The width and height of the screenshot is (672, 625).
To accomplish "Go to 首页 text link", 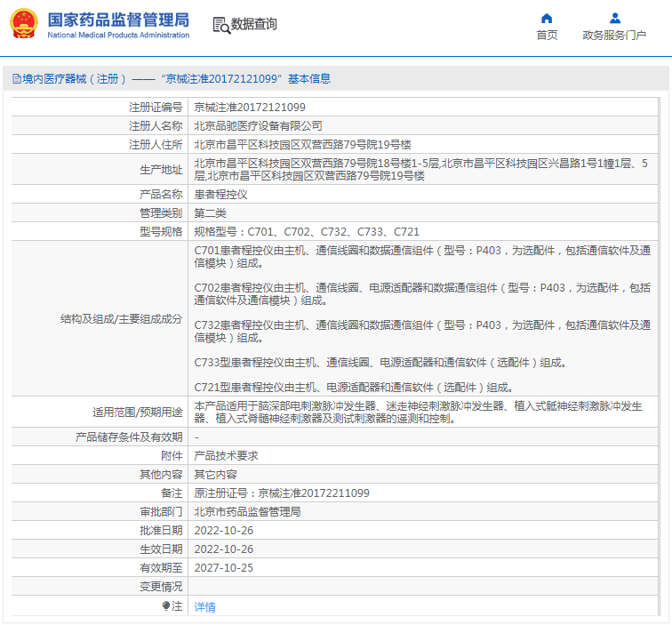I will 547,36.
